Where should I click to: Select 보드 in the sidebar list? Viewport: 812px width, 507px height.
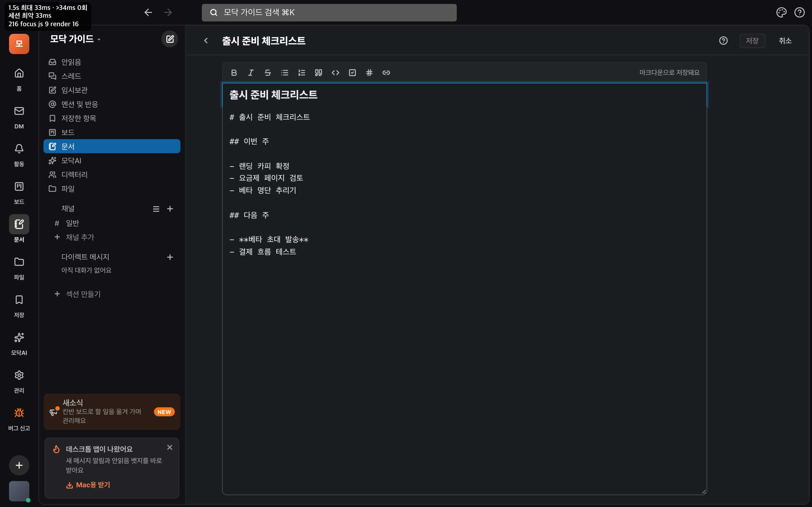point(112,132)
